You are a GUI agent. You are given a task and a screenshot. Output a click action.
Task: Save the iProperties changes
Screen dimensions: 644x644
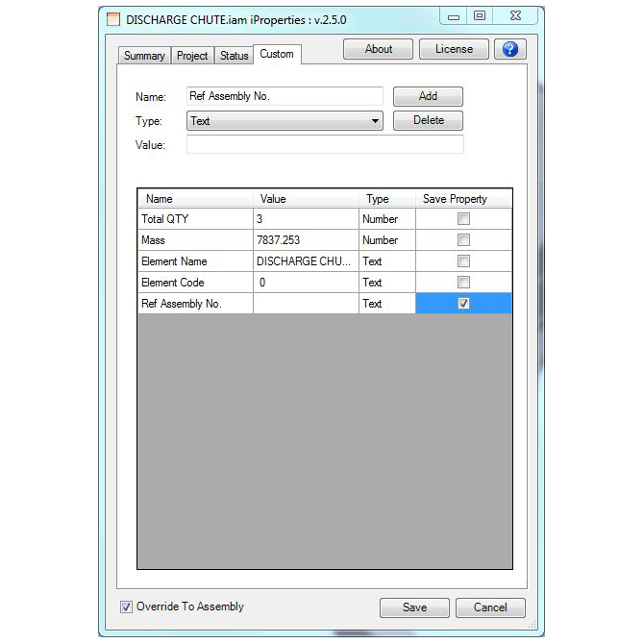coord(414,607)
